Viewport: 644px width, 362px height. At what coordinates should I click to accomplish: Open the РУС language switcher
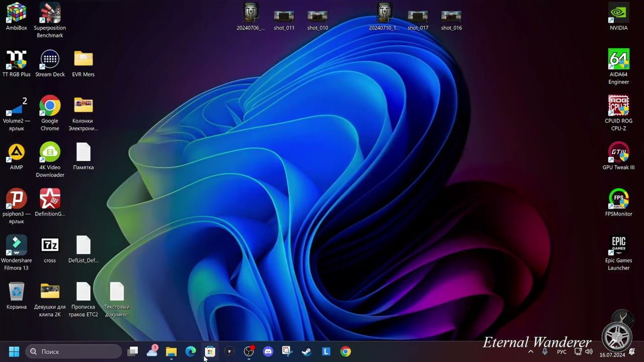pyautogui.click(x=561, y=351)
